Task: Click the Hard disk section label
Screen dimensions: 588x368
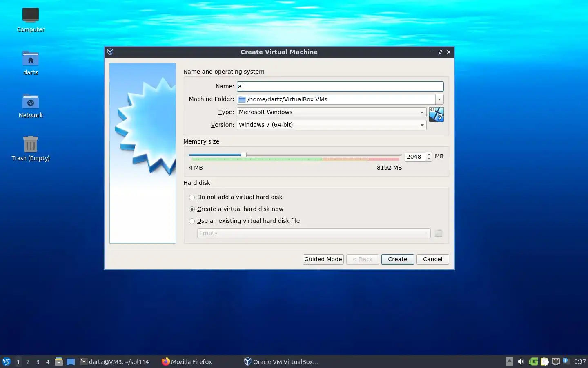Action: 197,183
